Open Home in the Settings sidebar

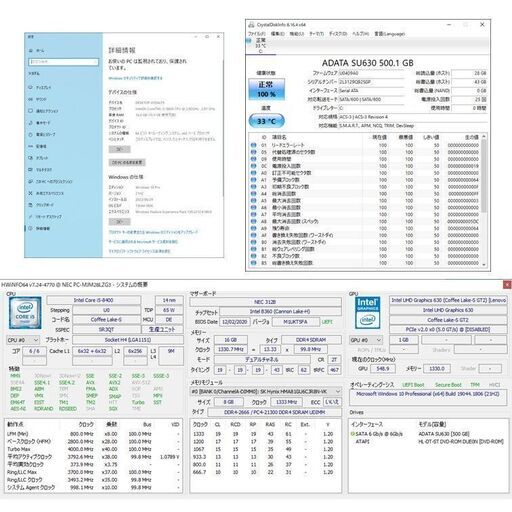(37, 50)
